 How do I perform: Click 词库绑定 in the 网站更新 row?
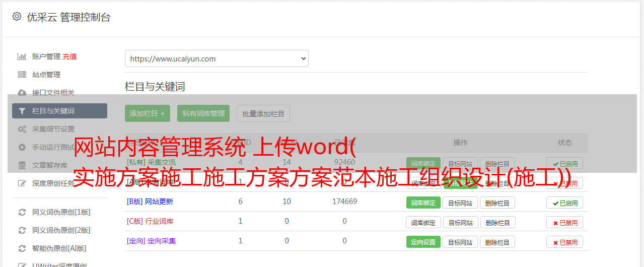[423, 203]
